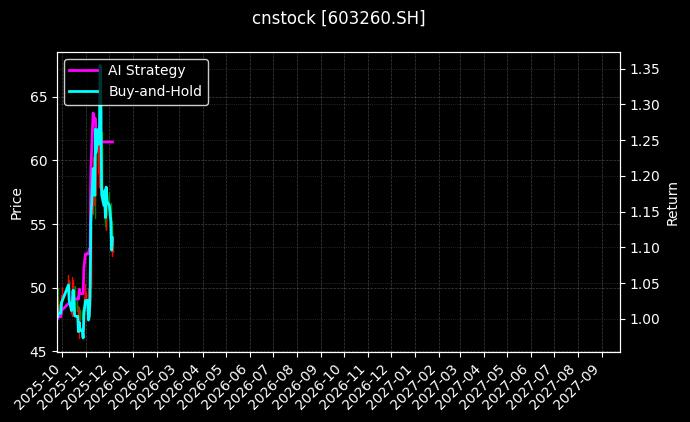Select the Buy-and-Hold legend label
The width and height of the screenshot is (690, 422).
[x=155, y=92]
